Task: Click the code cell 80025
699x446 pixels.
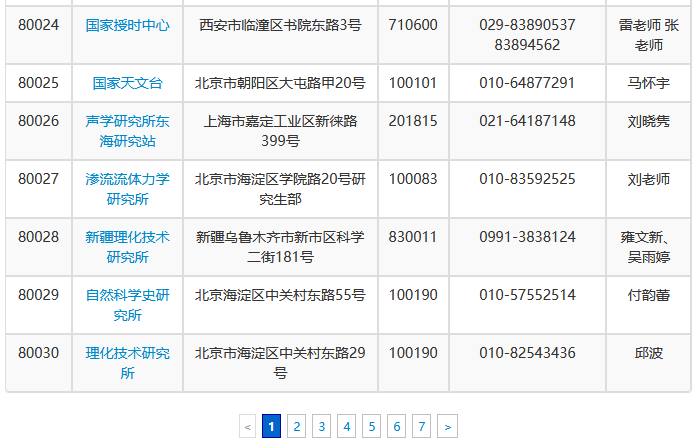Action: coord(38,83)
